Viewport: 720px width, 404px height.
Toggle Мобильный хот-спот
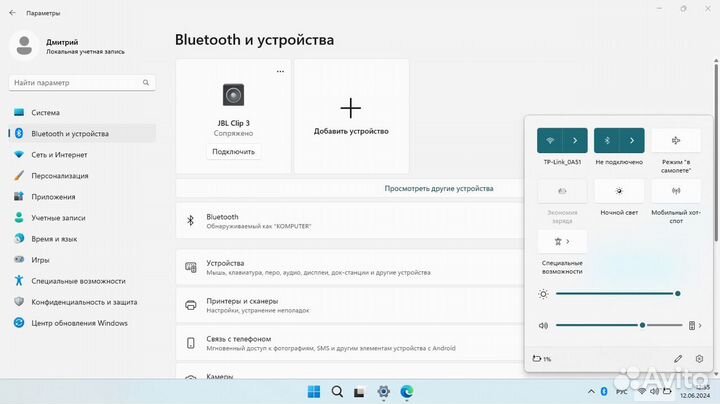pyautogui.click(x=676, y=191)
